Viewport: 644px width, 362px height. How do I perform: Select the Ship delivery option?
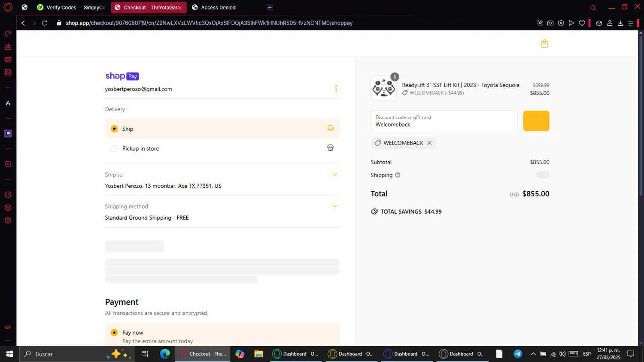tap(222, 129)
